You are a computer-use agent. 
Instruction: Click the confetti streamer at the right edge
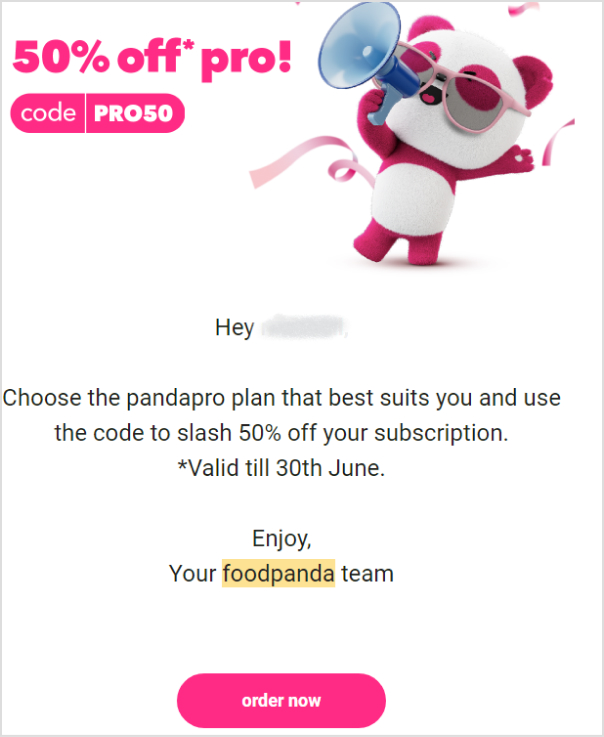(557, 142)
